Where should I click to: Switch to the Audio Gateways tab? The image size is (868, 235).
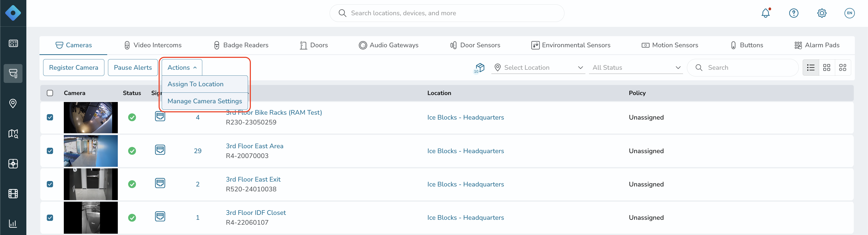[x=389, y=45]
